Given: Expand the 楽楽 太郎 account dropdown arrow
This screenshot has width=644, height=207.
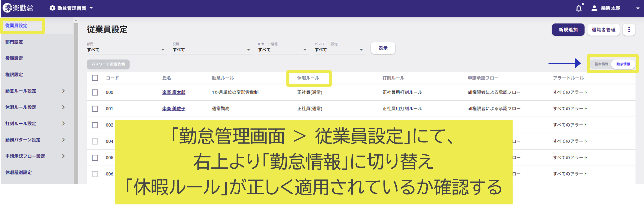Looking at the screenshot, I should tap(638, 8).
